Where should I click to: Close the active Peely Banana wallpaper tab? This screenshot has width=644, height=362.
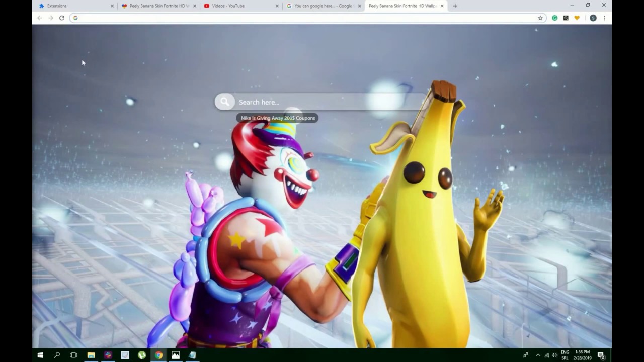pos(442,6)
